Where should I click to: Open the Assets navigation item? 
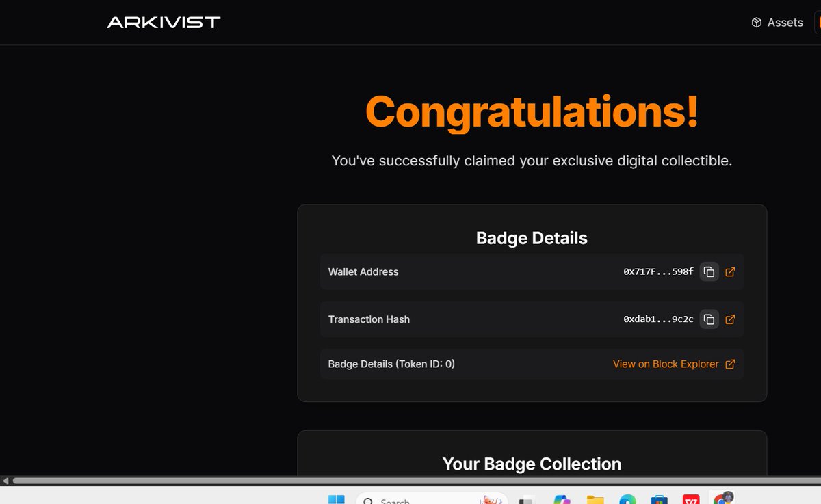(777, 23)
